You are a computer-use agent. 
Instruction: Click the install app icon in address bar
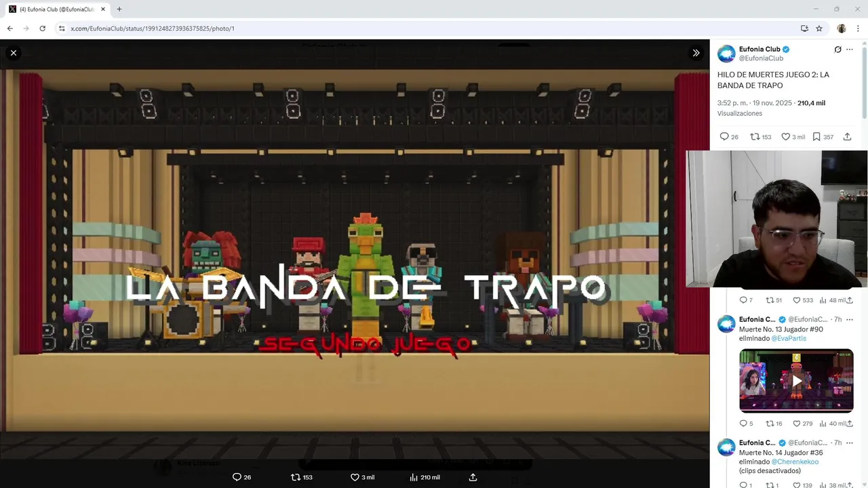[804, 28]
